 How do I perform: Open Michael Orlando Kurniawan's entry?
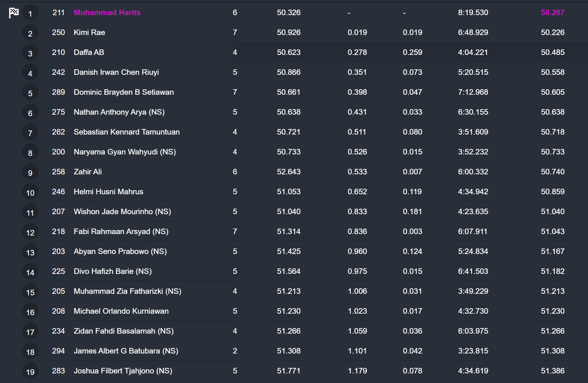pos(121,311)
